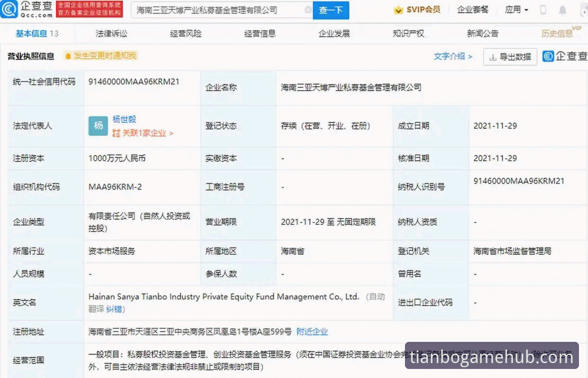Click company name value in 企业名称 row
Image resolution: width=588 pixels, height=378 pixels.
[x=351, y=88]
